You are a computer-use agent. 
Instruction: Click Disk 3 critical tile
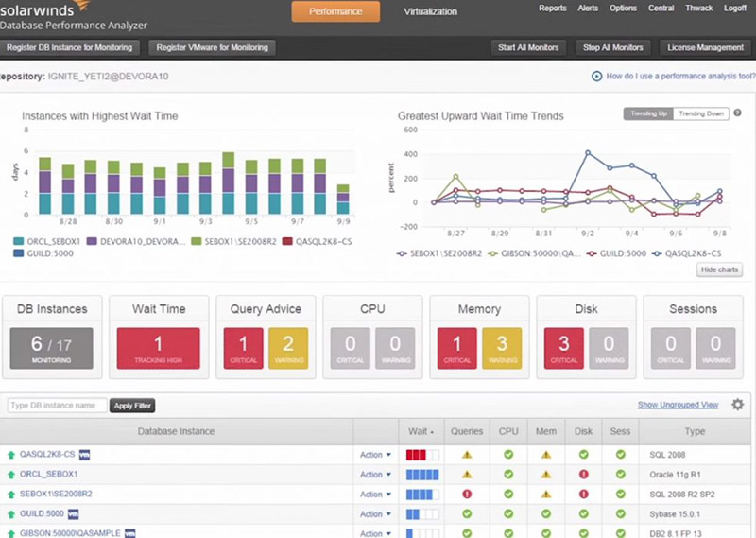tap(564, 348)
